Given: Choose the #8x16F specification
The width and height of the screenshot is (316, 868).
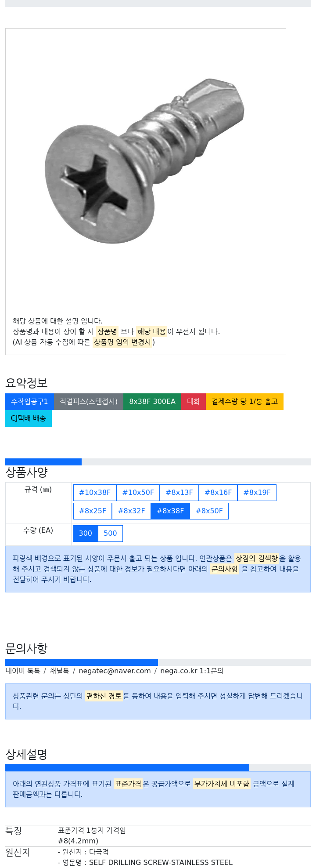Looking at the screenshot, I should [x=218, y=493].
